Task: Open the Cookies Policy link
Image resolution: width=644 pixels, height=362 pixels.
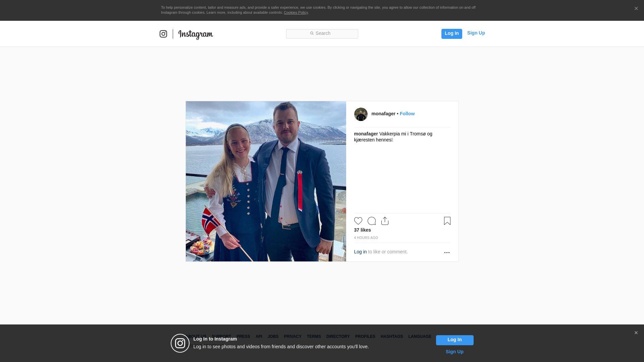Action: click(x=296, y=12)
